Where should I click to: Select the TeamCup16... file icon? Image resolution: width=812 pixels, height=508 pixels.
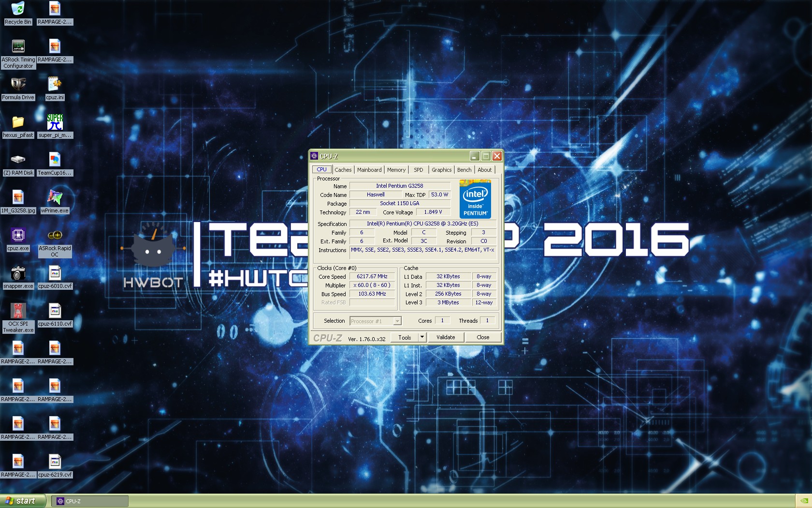point(55,164)
